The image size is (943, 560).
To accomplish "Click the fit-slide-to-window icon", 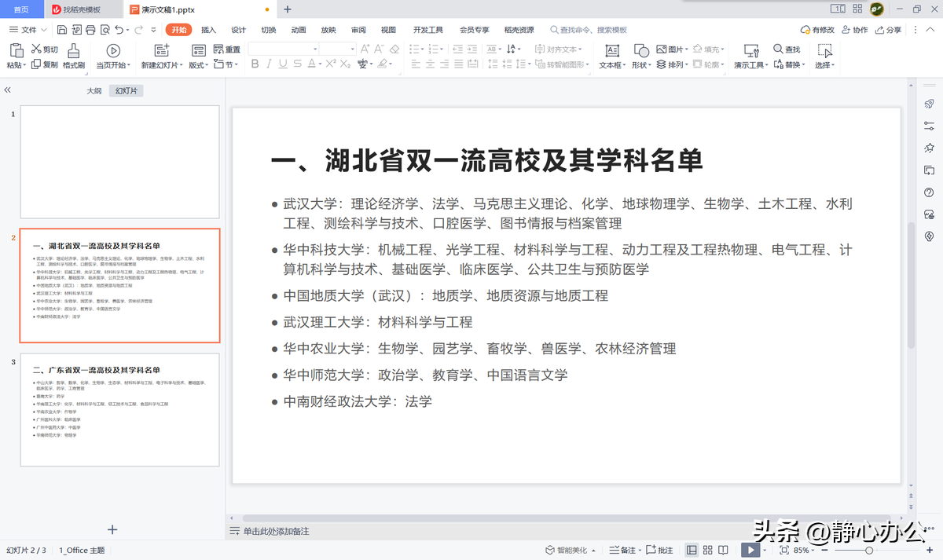I will click(784, 551).
